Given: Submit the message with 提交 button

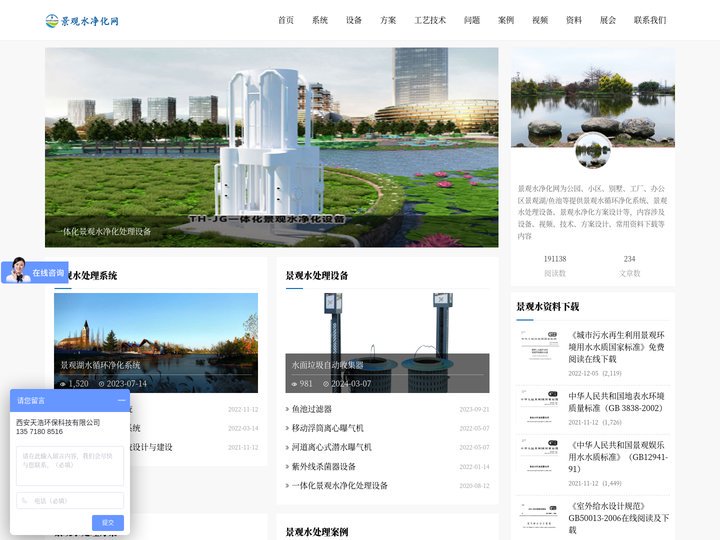Looking at the screenshot, I should [108, 523].
